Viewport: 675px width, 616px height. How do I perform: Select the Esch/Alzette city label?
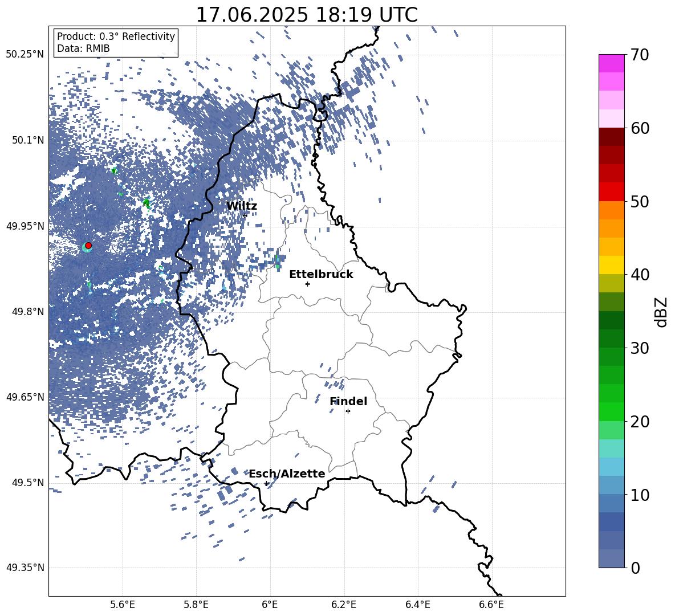point(287,474)
